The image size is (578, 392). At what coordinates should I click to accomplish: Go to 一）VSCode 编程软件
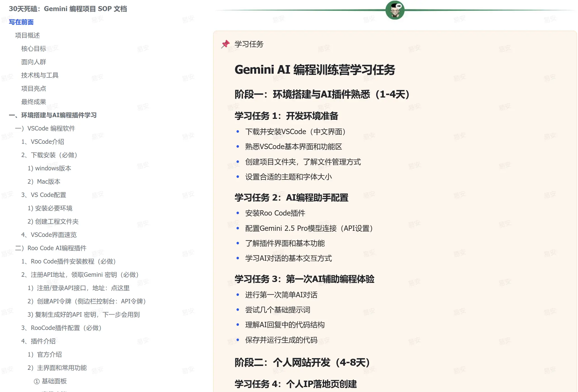(45, 129)
